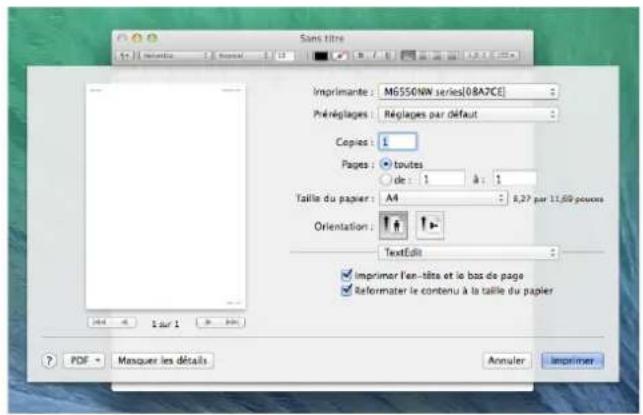The height and width of the screenshot is (415, 643).
Task: Go to first page in print preview
Action: [x=100, y=322]
